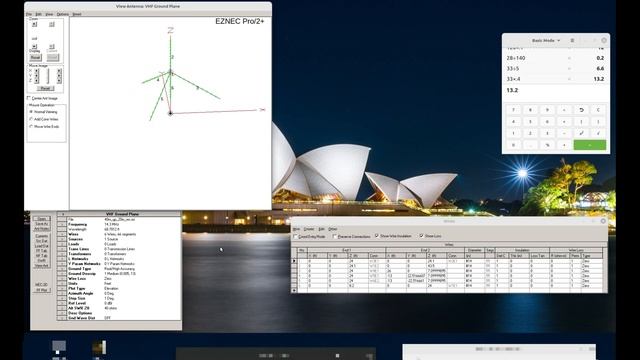Click calculator C clear button
Viewport: 640px width, 360px height.
coord(598,110)
